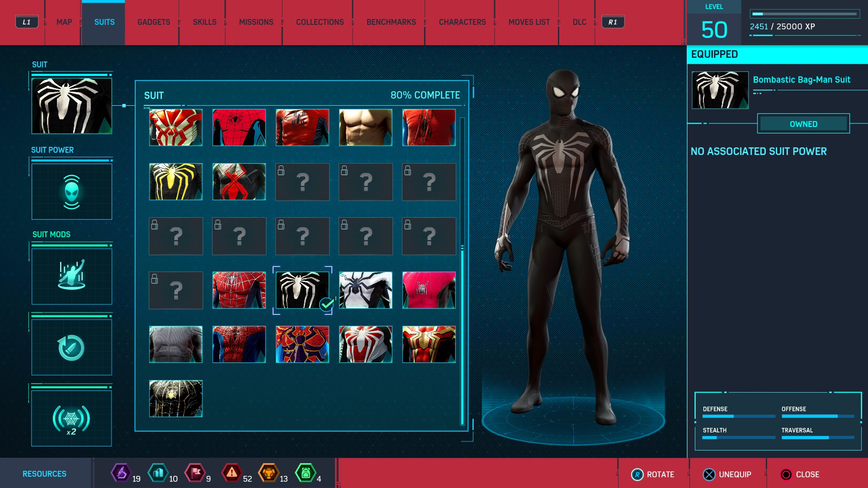Screen dimensions: 868x488
Task: Open the first suit mod slot
Action: tap(71, 276)
